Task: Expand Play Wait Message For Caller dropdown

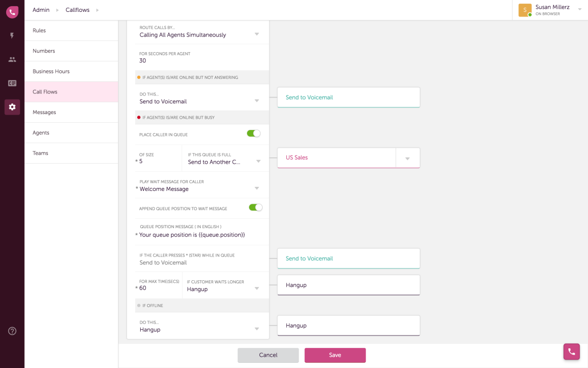Action: coord(257,188)
